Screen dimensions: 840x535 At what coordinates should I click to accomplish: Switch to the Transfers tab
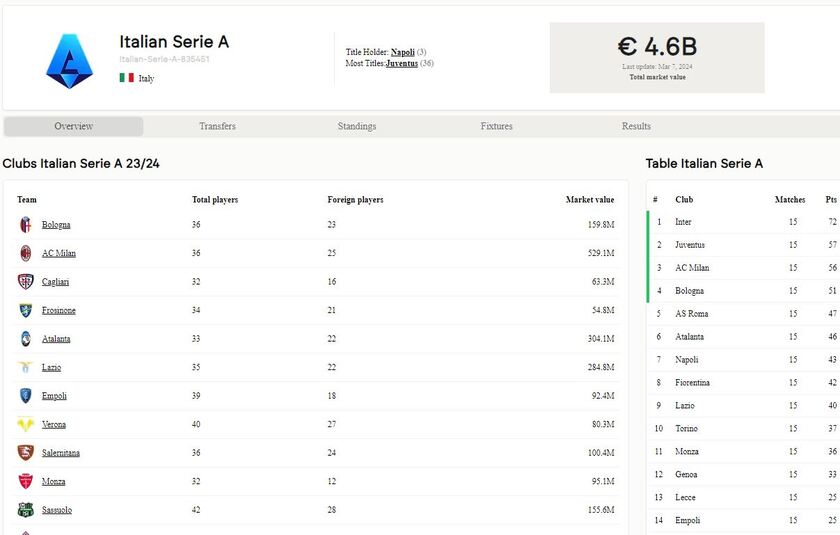[x=218, y=126]
